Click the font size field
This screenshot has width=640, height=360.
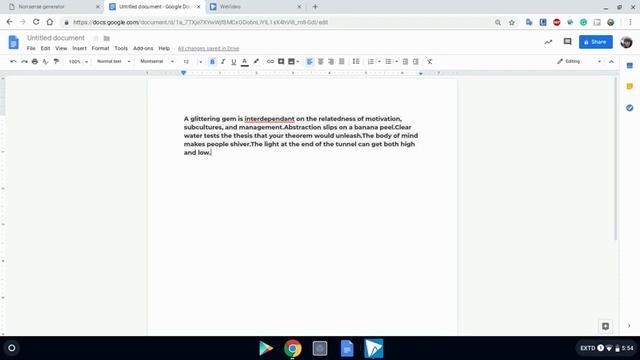click(x=187, y=62)
